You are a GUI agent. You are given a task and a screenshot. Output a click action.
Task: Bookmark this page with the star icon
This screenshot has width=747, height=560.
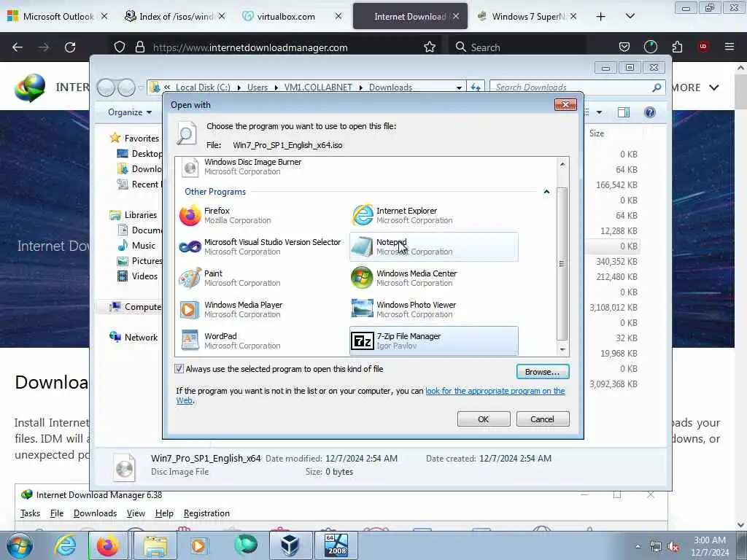(430, 47)
